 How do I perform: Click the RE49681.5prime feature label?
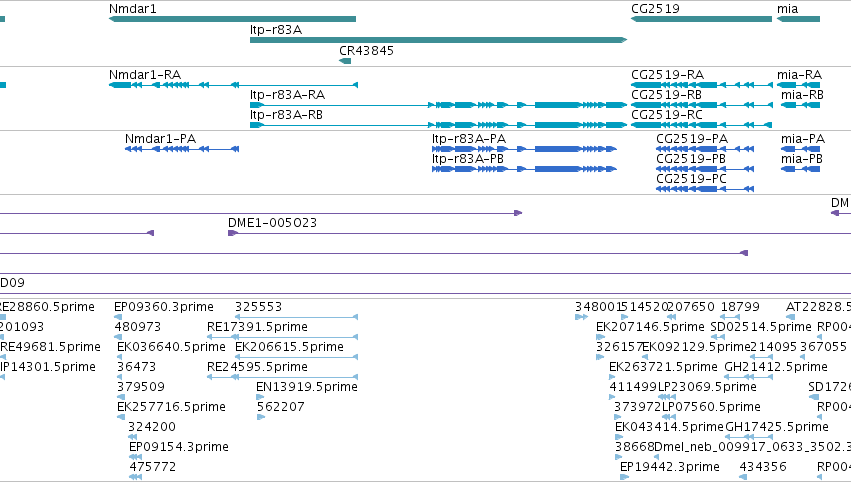pos(50,347)
